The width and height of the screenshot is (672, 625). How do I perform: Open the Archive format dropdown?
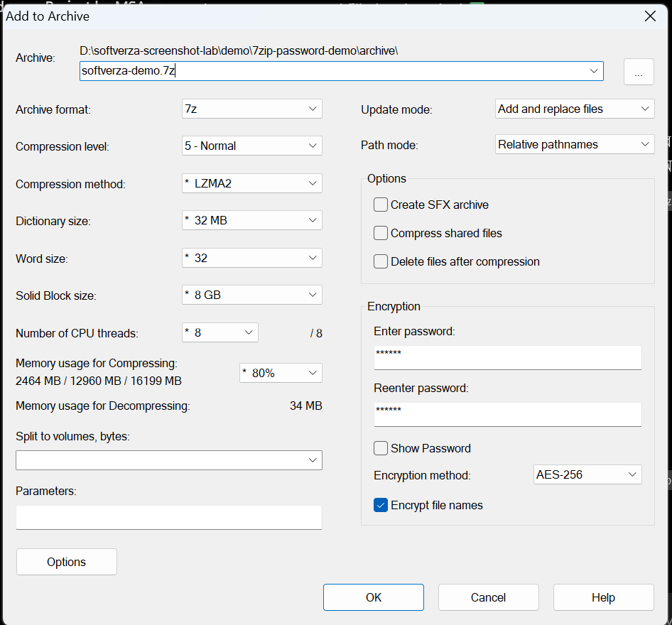click(252, 109)
